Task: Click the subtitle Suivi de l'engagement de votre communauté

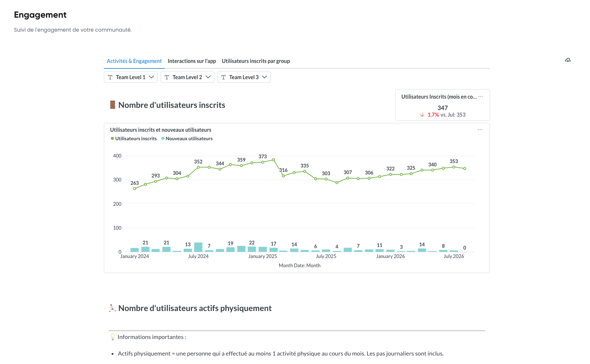Action: pos(73,30)
